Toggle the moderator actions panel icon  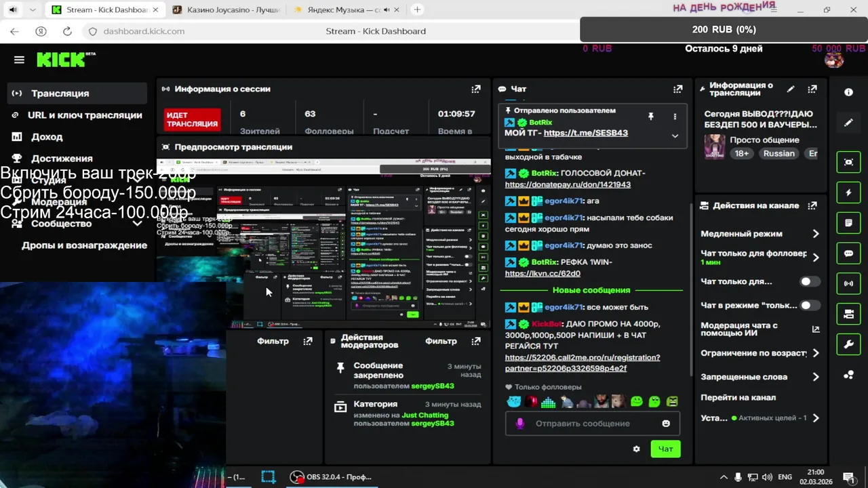click(x=848, y=314)
